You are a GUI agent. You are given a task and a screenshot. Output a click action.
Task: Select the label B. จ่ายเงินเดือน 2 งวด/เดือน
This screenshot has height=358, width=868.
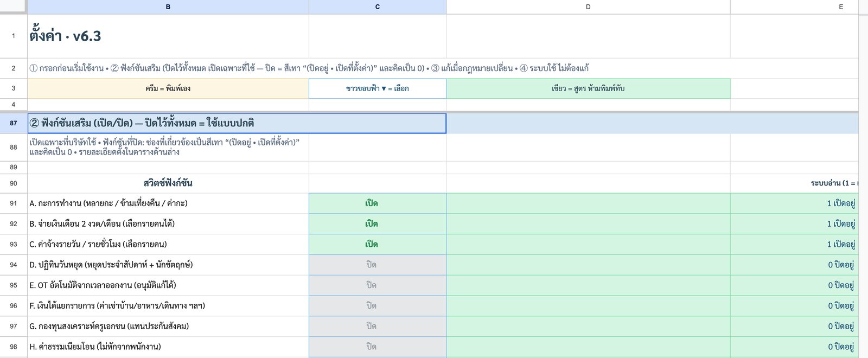click(102, 224)
